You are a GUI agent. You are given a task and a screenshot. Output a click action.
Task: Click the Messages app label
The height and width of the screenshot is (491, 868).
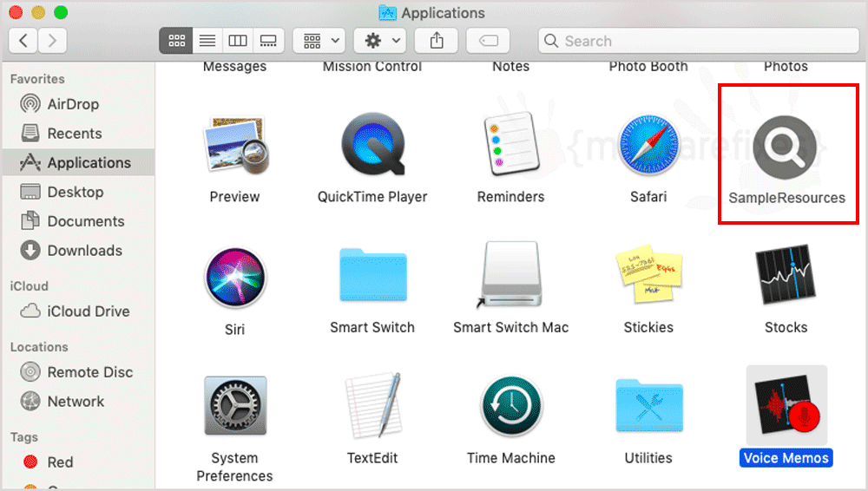click(234, 67)
